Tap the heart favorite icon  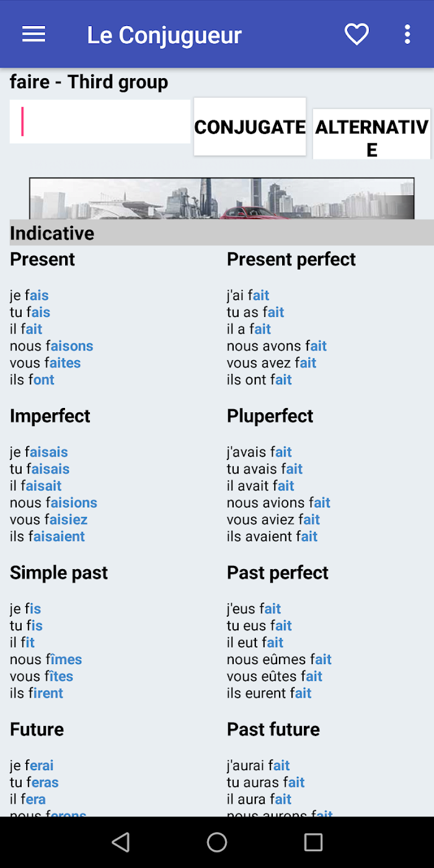point(356,35)
